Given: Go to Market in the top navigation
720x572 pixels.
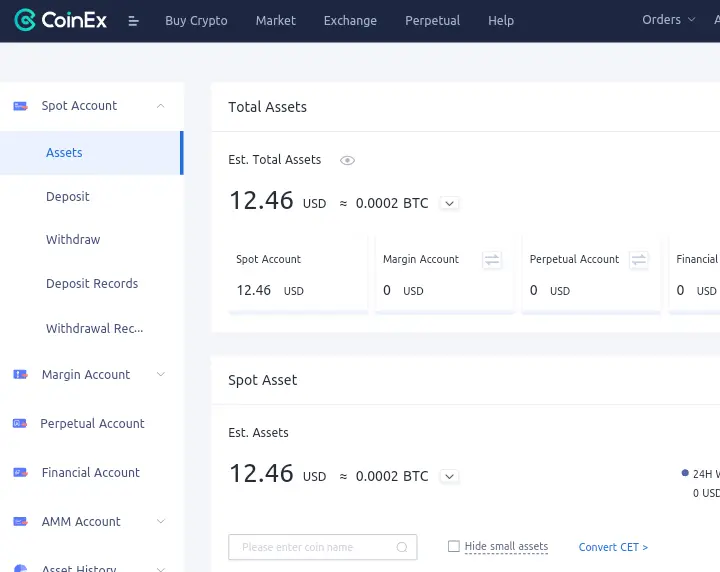Looking at the screenshot, I should pyautogui.click(x=276, y=21).
